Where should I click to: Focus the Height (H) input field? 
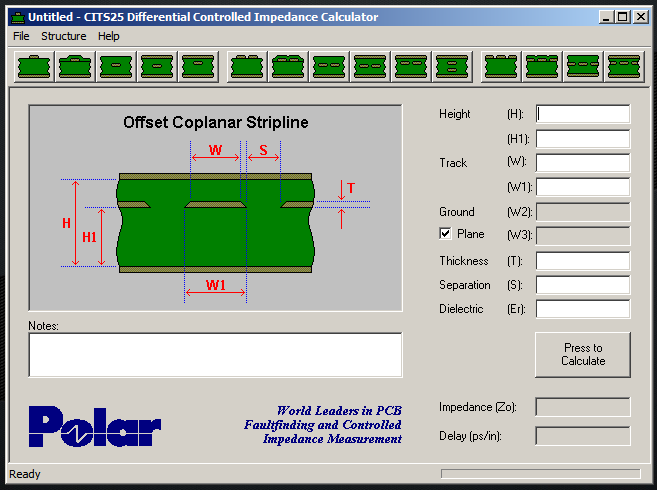(583, 114)
